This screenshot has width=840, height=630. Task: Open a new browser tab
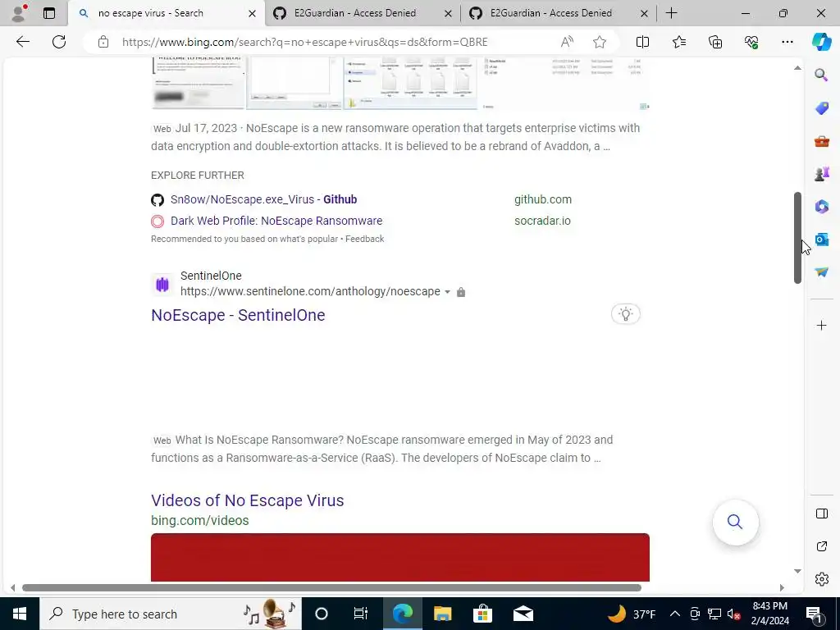click(x=671, y=13)
